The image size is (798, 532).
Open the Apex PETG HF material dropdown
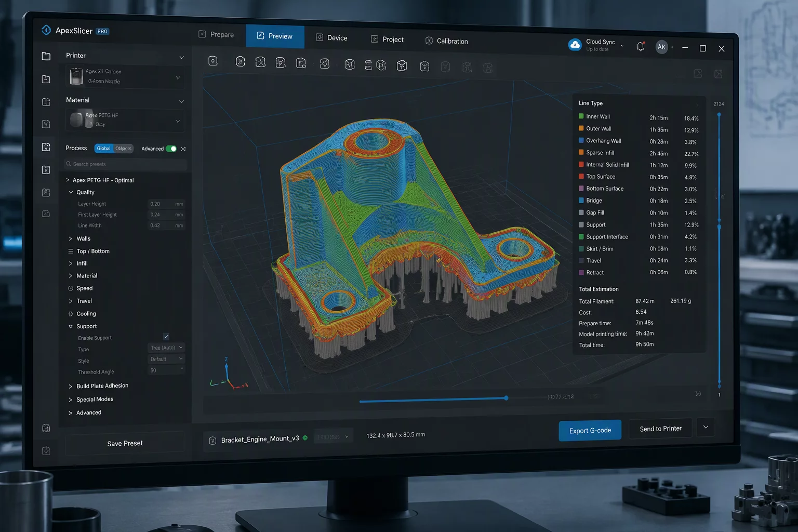pos(125,120)
